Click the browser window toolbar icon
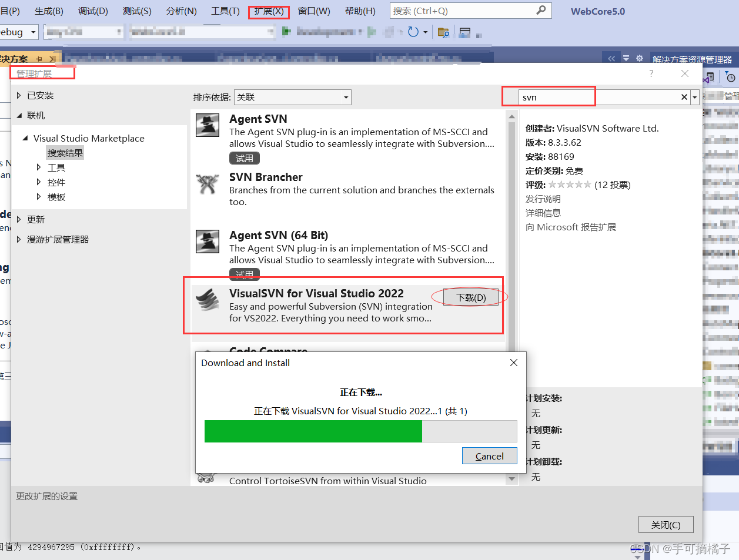 point(465,32)
